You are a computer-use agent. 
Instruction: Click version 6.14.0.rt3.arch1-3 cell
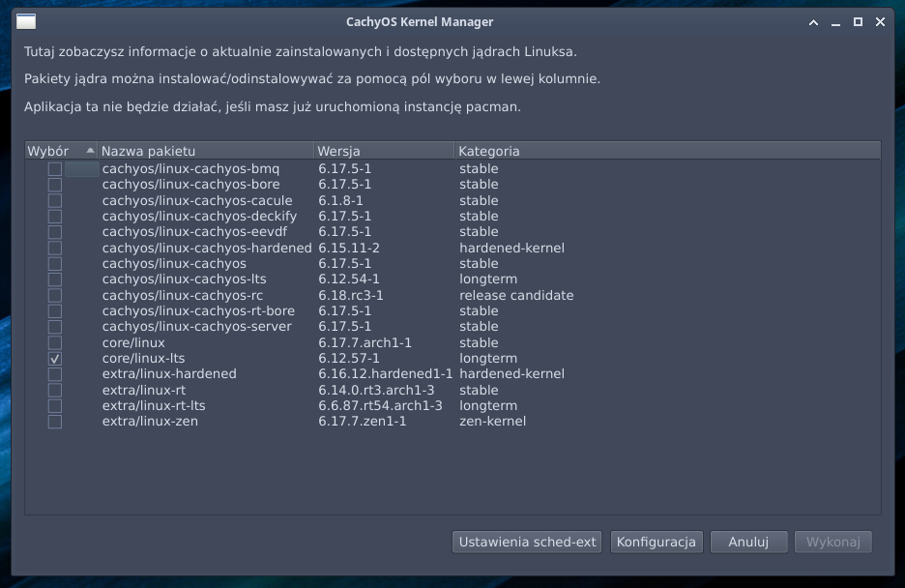pyautogui.click(x=376, y=390)
